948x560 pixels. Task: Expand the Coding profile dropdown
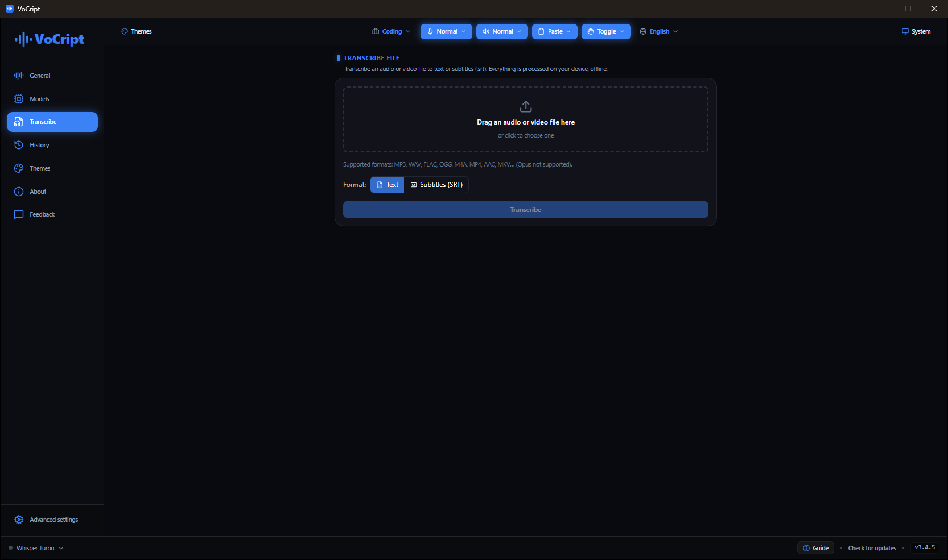[x=391, y=31]
